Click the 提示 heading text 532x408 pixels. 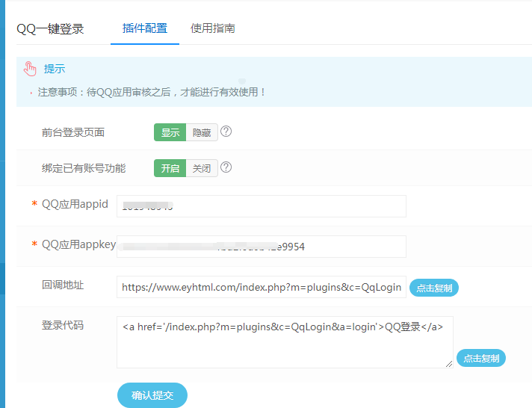coord(55,69)
